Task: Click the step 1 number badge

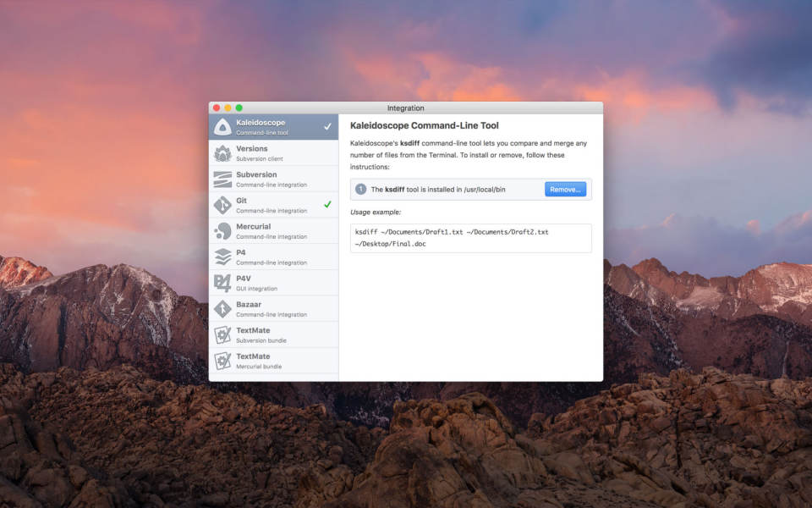Action: pyautogui.click(x=360, y=189)
